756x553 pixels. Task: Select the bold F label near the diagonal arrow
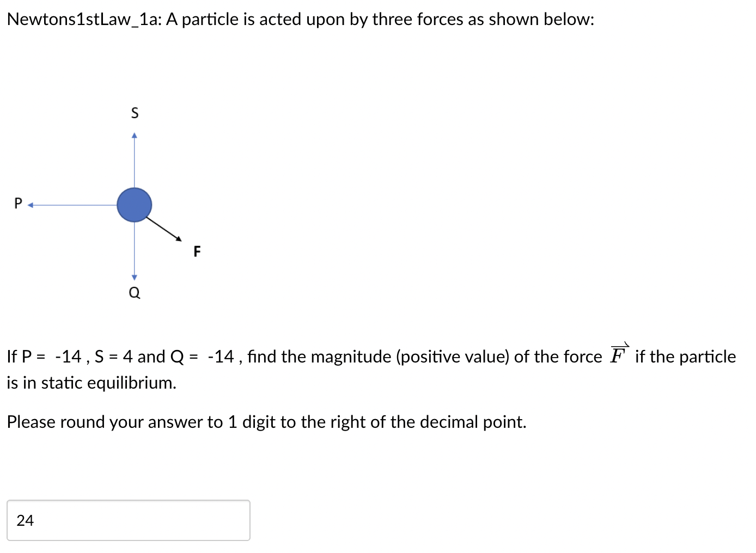pos(197,251)
